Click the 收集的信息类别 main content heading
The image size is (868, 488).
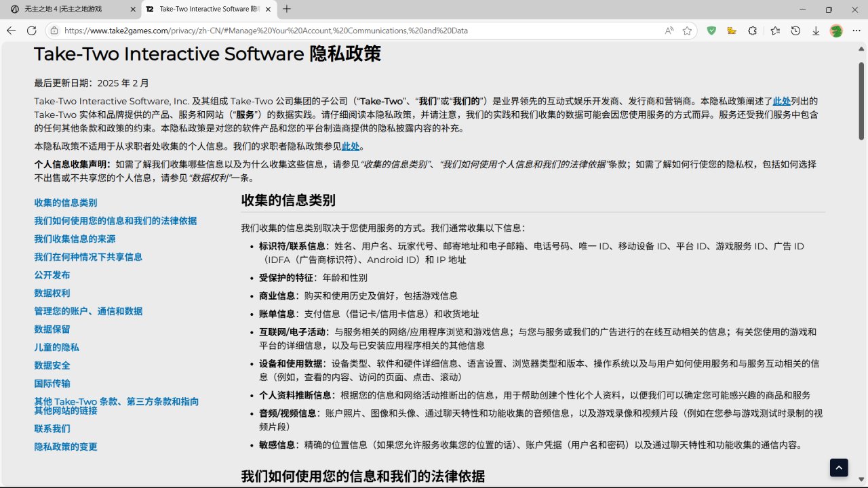pyautogui.click(x=288, y=201)
